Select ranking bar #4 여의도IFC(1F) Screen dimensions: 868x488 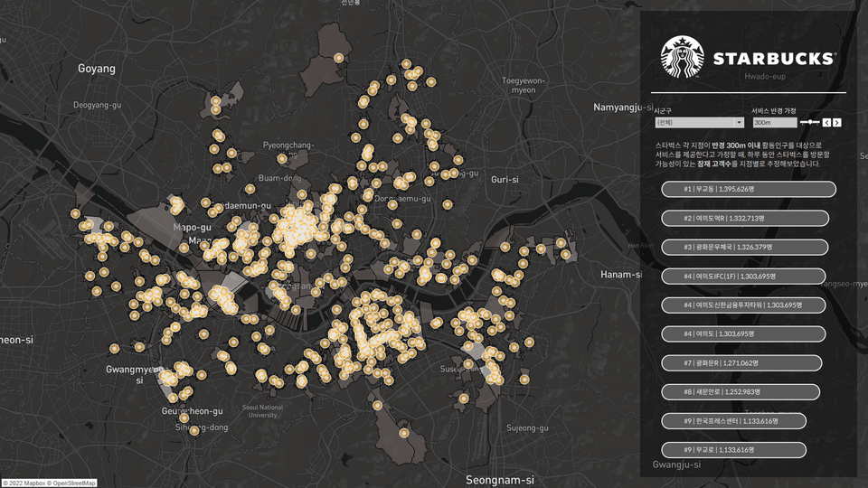click(x=743, y=277)
